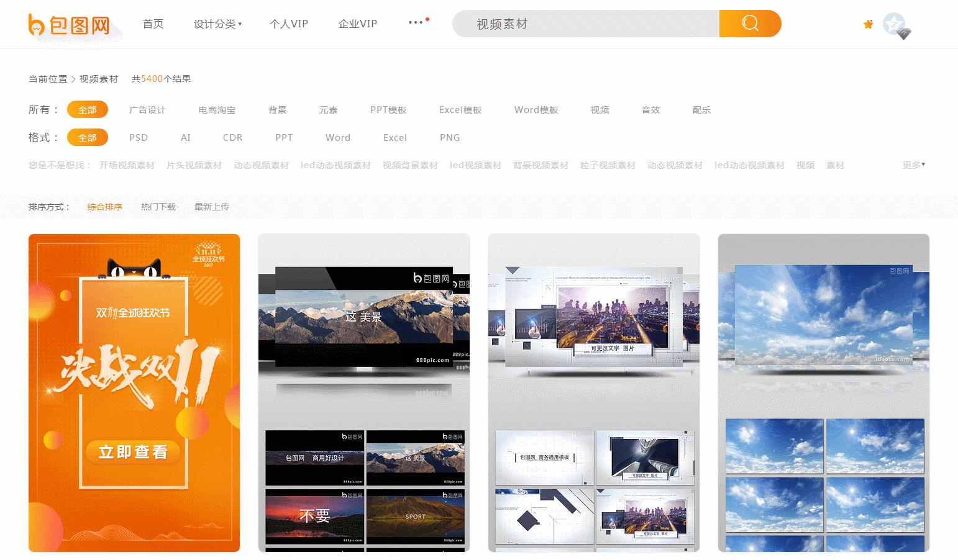This screenshot has height=560, width=958.
Task: Expand the 设计分类 dropdown menu
Action: pyautogui.click(x=217, y=24)
